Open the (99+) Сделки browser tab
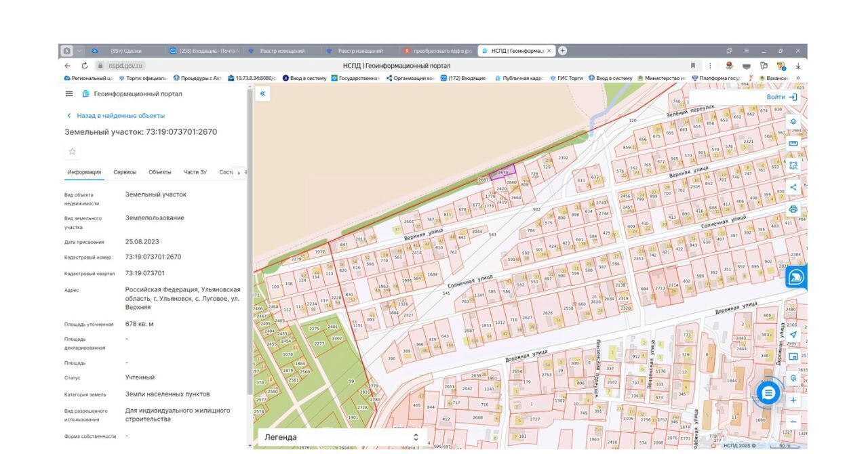868x454 pixels. (x=126, y=51)
